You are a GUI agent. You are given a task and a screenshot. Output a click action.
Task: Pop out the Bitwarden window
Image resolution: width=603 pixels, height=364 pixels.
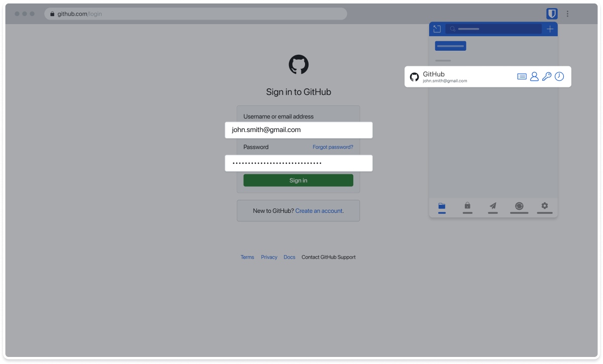(437, 29)
